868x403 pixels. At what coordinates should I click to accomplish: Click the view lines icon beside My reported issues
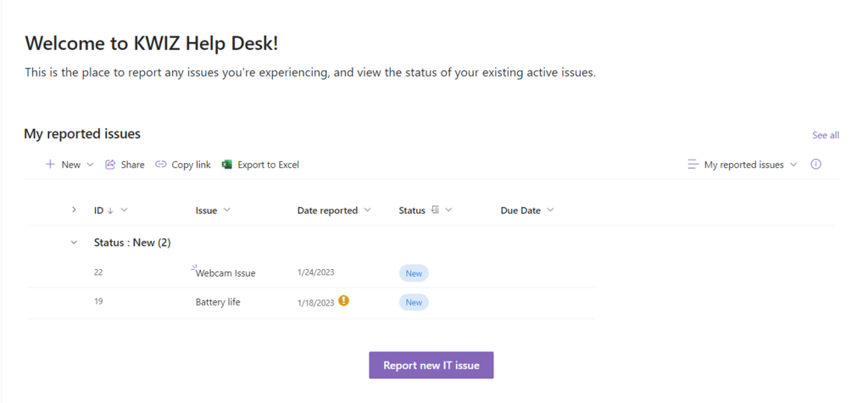pos(693,165)
